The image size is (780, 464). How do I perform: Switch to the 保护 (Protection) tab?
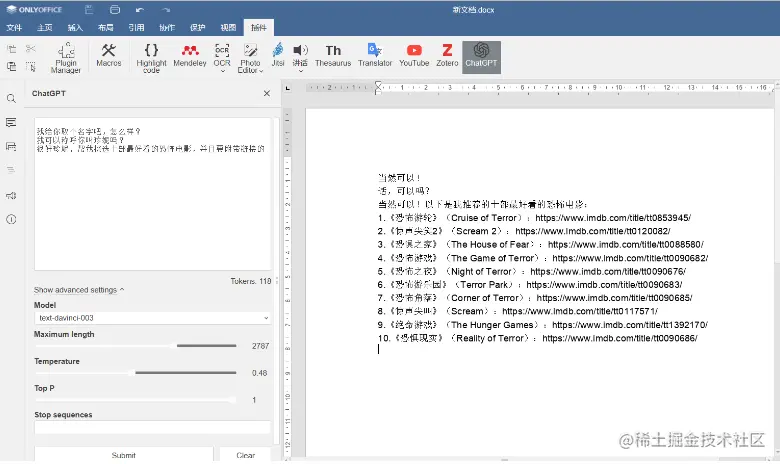coord(197,27)
